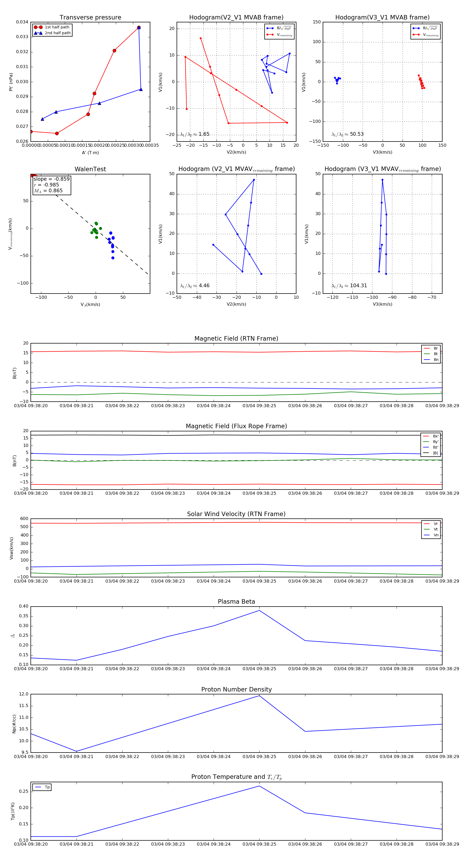Click the Pt' (nPa) y-axis label
This screenshot has height=868, width=473.
tap(11, 82)
